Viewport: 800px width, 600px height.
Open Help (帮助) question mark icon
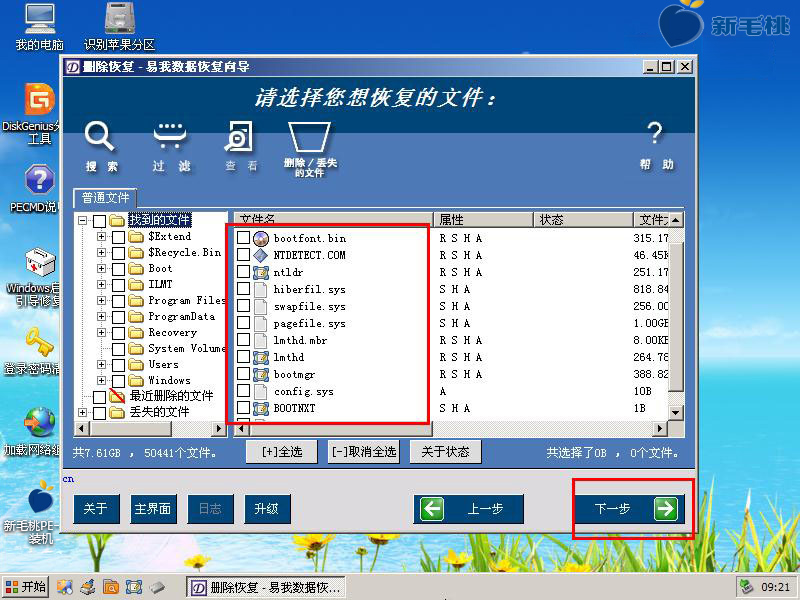[x=655, y=133]
